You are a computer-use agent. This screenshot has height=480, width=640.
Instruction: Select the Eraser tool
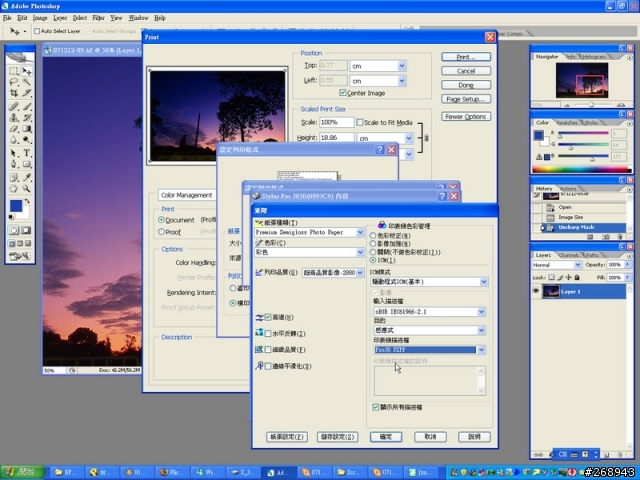[x=14, y=129]
